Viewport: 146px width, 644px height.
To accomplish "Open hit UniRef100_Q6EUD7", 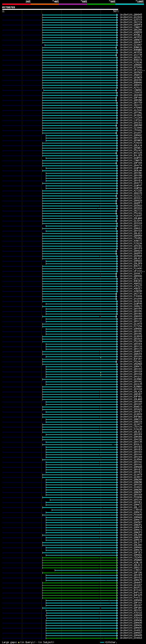I will click(x=131, y=394).
